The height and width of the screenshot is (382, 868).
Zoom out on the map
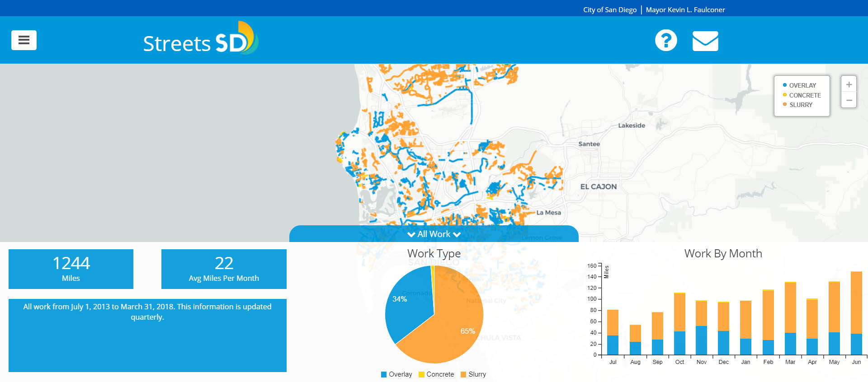click(x=849, y=100)
